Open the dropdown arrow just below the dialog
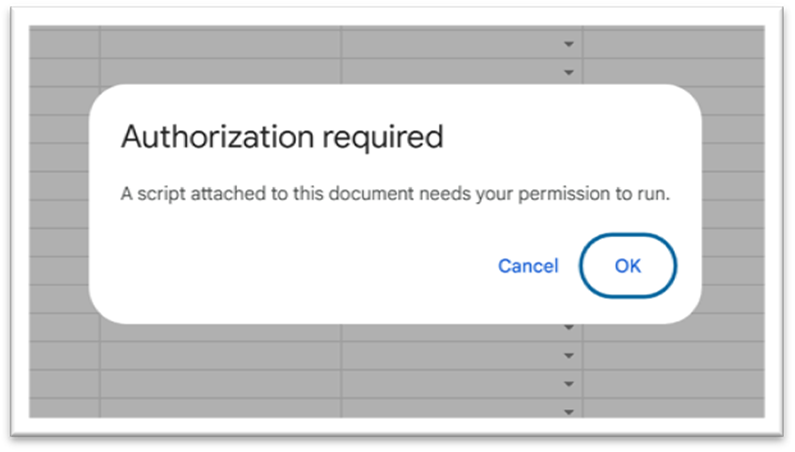Image resolution: width=795 pixels, height=452 pixels. point(569,328)
